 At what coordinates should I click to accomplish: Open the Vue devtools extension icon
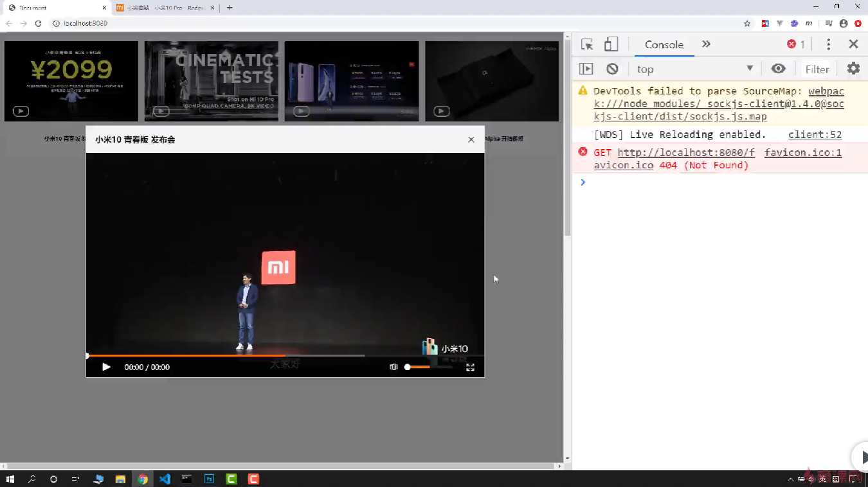click(x=780, y=23)
